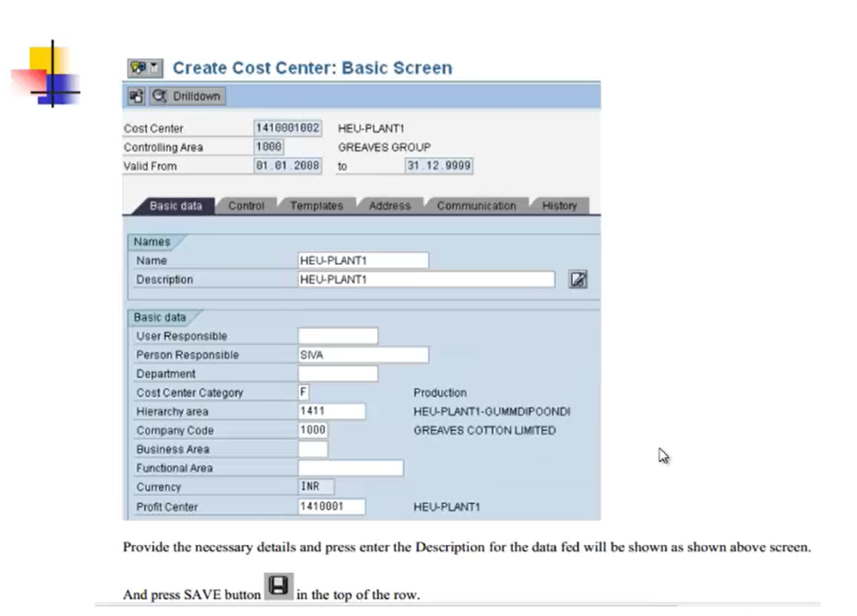This screenshot has width=857, height=616.
Task: Select the Valid From date field
Action: [x=288, y=166]
